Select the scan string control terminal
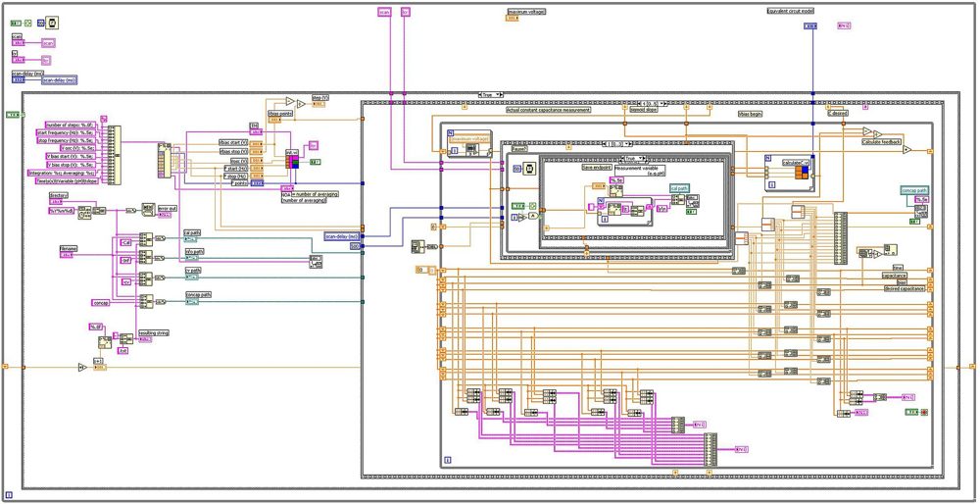This screenshot has width=980, height=504. (20, 43)
